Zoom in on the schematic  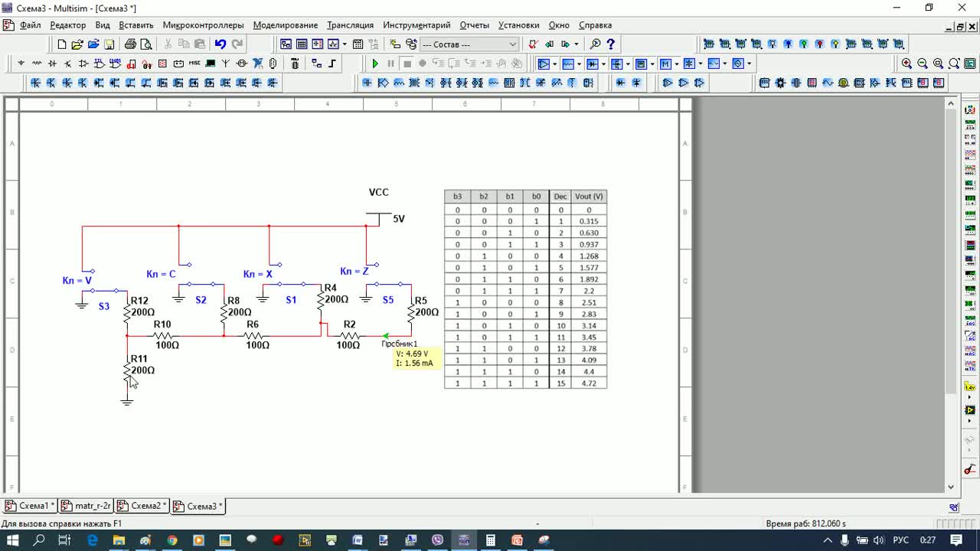point(906,64)
